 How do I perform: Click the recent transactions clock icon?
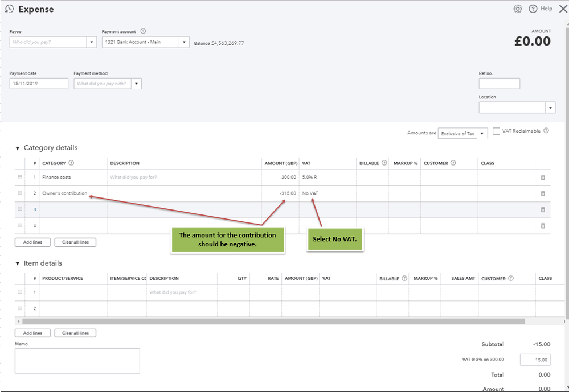tap(9, 9)
